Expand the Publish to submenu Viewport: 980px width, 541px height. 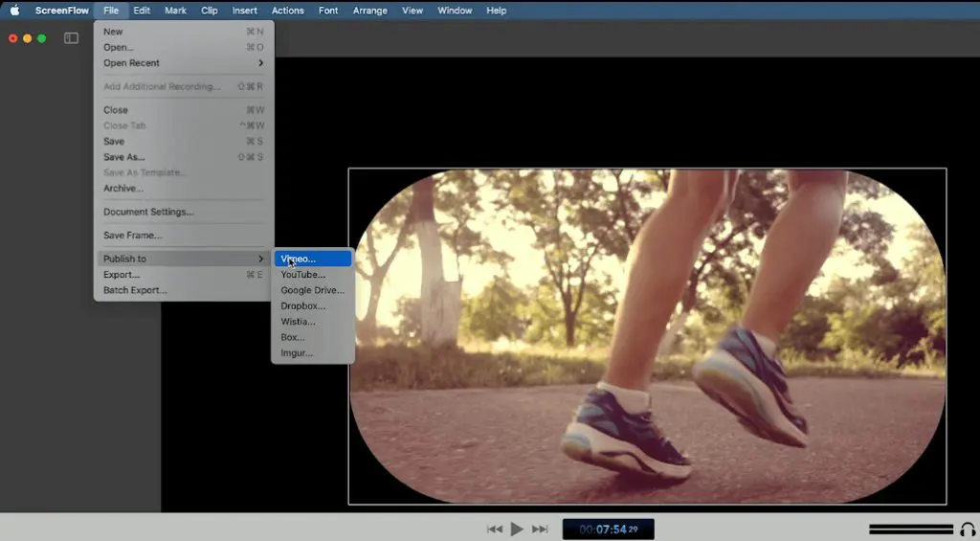pos(184,259)
